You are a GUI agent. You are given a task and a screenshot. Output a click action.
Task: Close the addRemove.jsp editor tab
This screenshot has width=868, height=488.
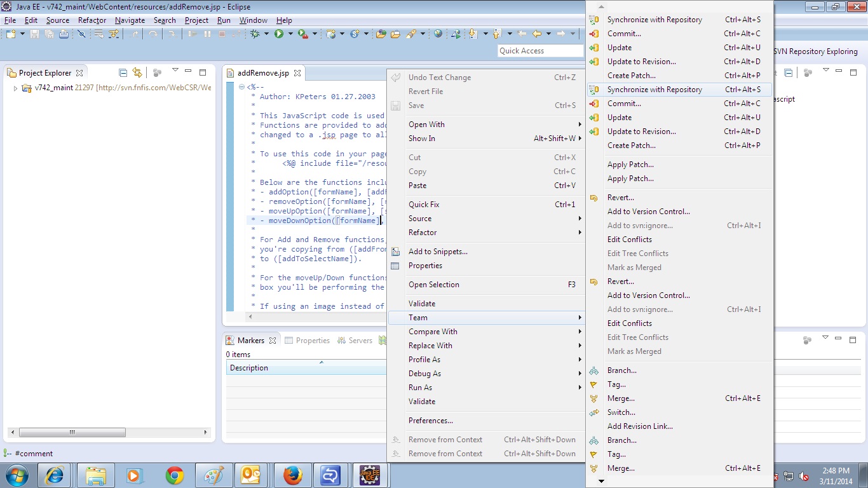click(x=297, y=73)
